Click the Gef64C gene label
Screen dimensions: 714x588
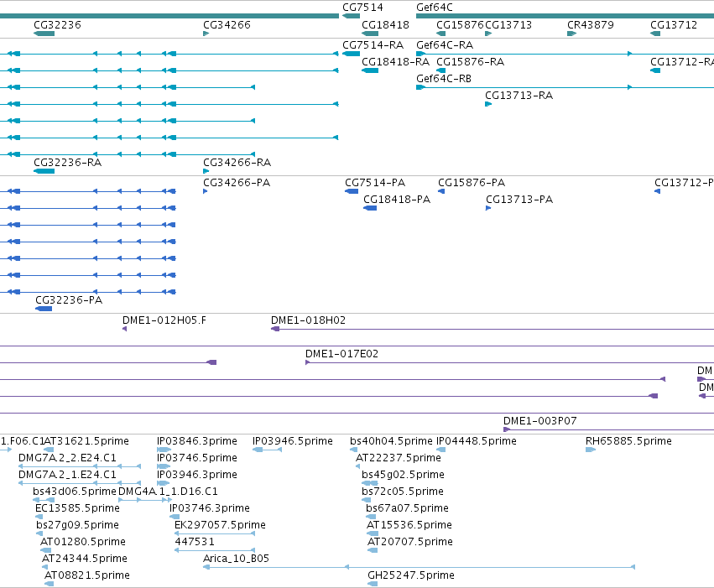coord(435,8)
